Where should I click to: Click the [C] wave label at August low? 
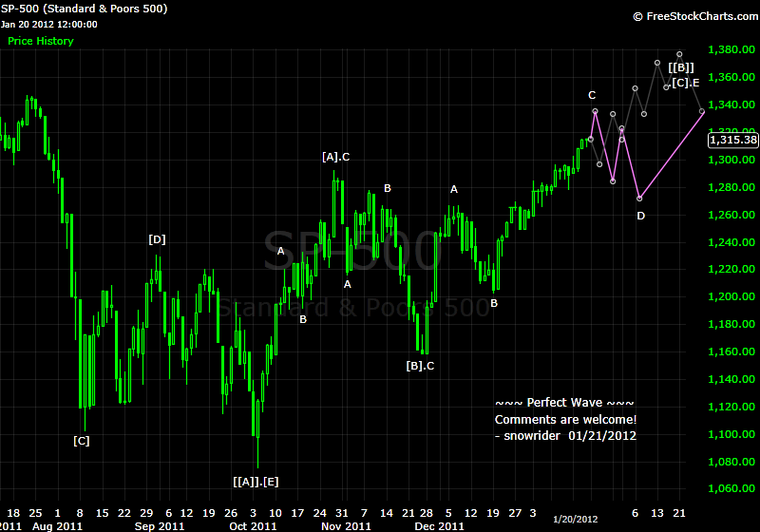click(82, 441)
